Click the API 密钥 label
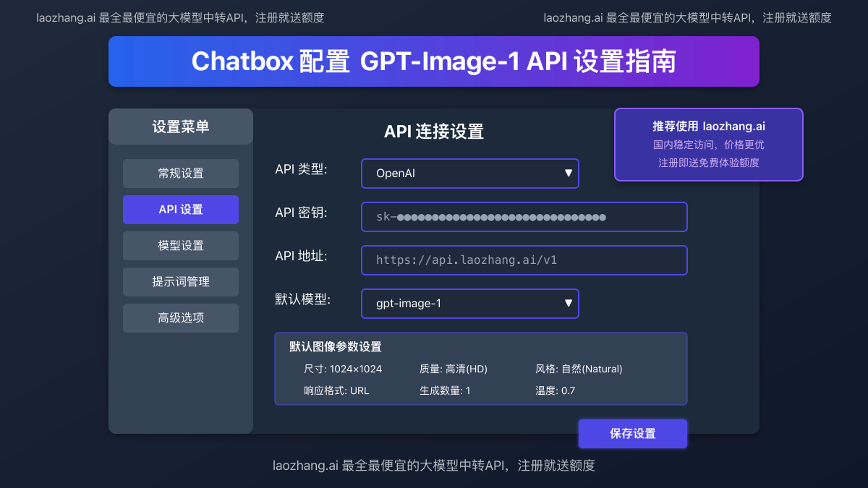 click(302, 213)
